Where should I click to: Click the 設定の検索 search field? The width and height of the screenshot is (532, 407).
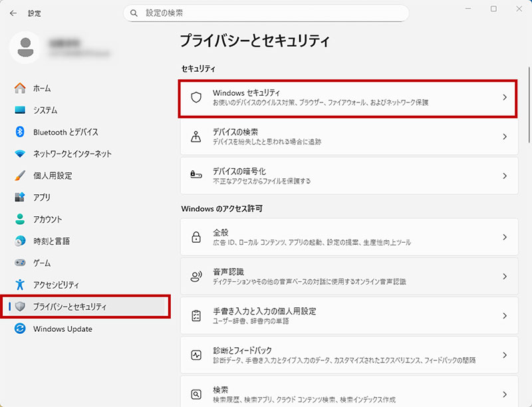pos(266,13)
